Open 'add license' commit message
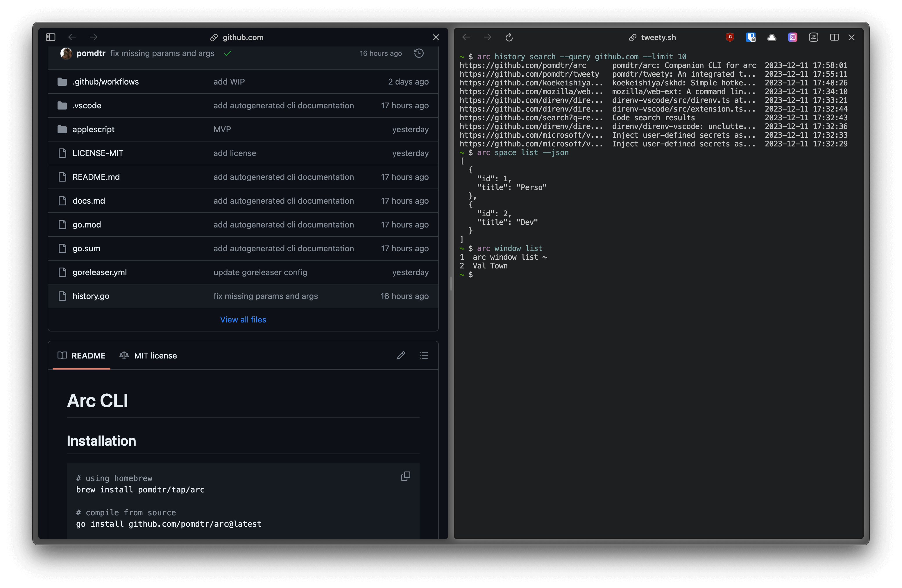902x588 pixels. [235, 153]
